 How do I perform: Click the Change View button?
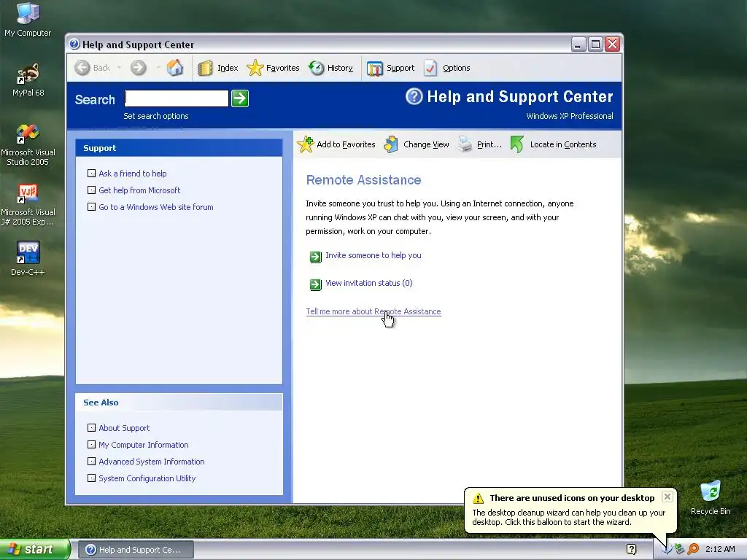(417, 144)
